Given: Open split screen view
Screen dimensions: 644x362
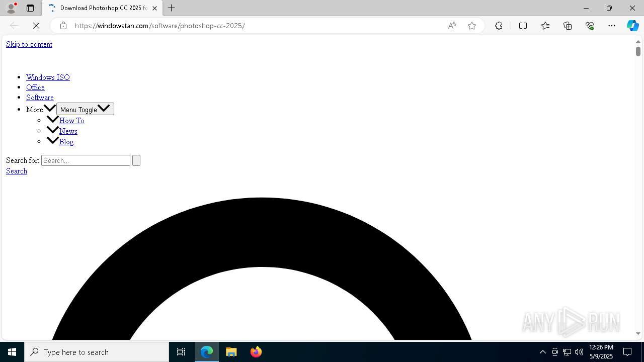Looking at the screenshot, I should [523, 26].
